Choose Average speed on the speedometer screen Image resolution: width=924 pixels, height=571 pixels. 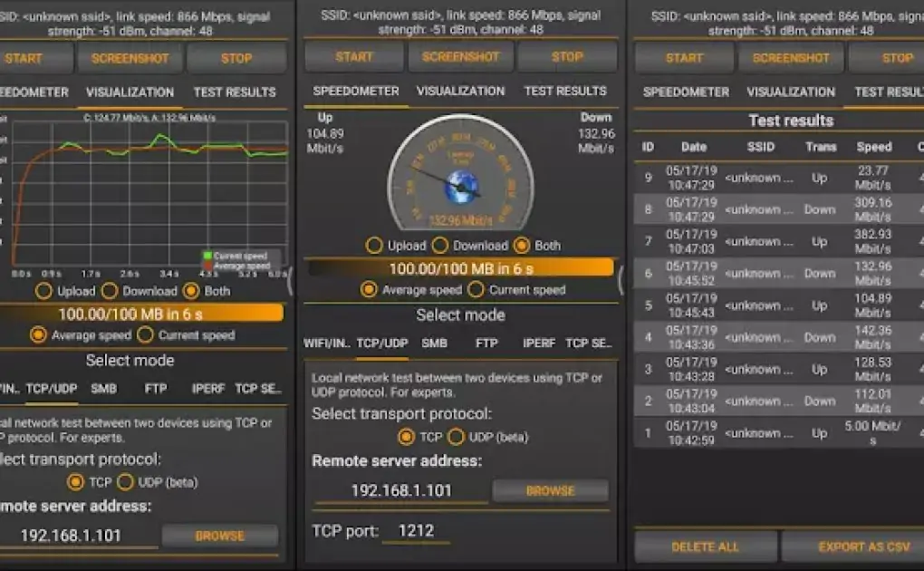click(369, 290)
